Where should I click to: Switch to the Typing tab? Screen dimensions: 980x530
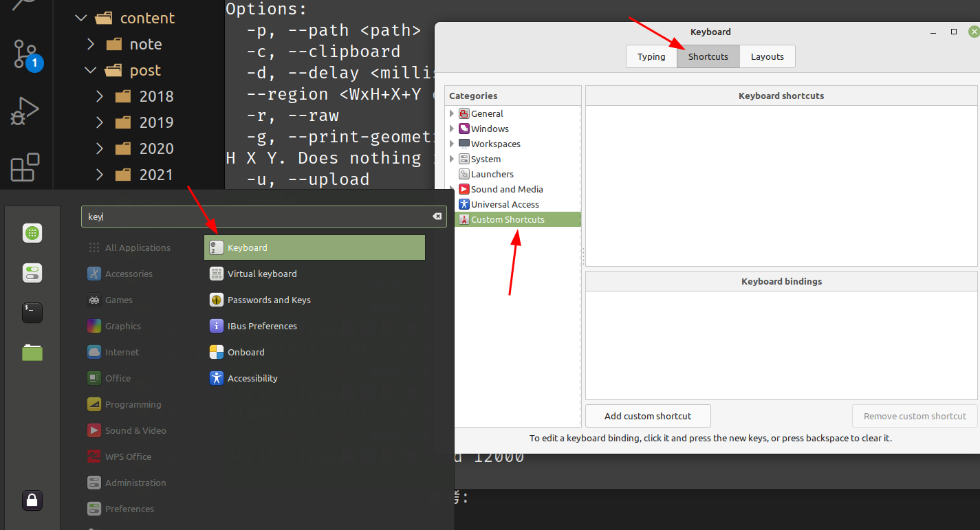[651, 57]
